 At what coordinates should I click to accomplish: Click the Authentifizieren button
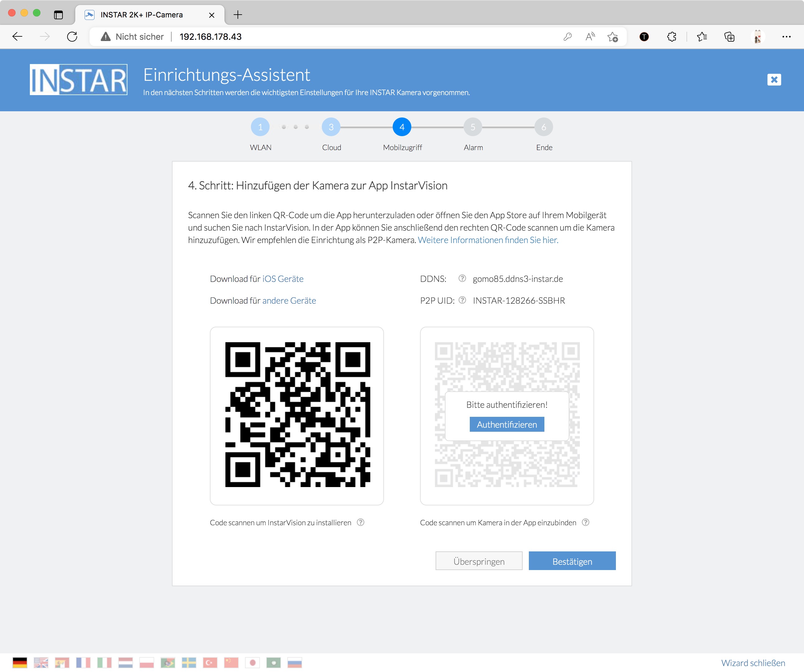506,424
